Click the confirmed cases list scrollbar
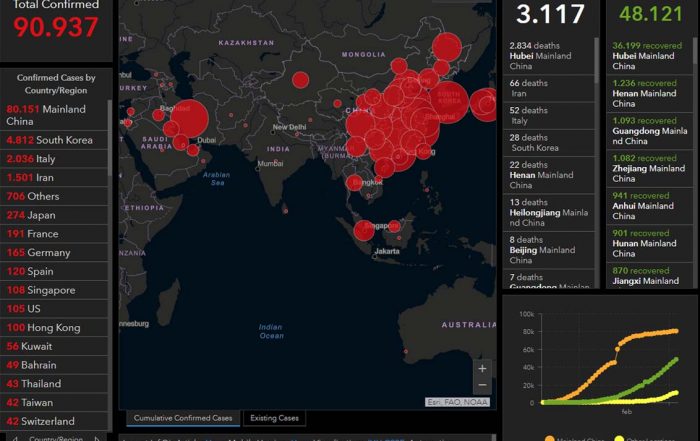 tap(111, 200)
